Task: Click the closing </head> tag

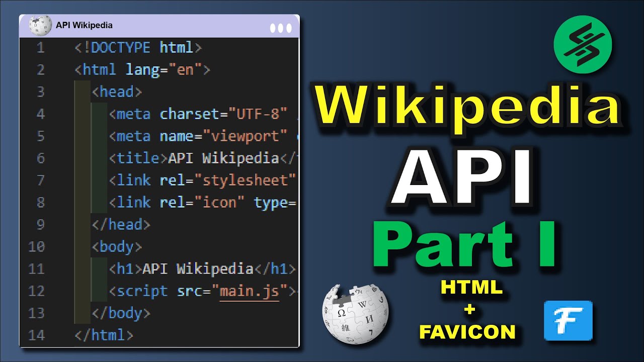Action: pos(121,224)
